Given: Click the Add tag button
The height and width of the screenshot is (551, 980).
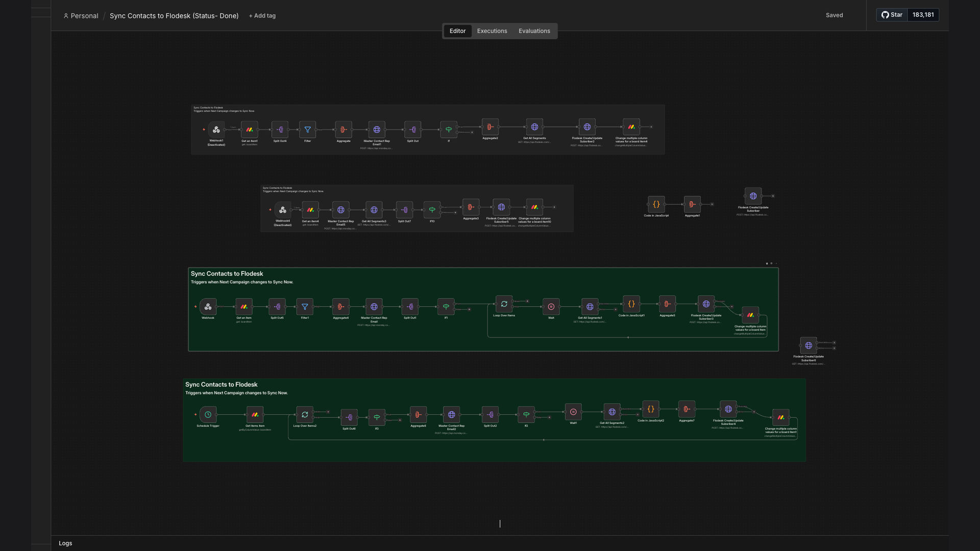Looking at the screenshot, I should click(262, 16).
